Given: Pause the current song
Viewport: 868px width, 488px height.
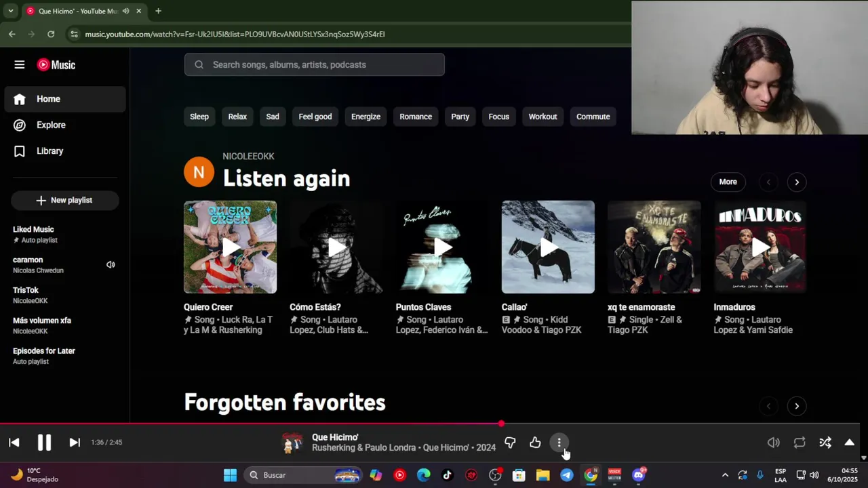Looking at the screenshot, I should pos(44,443).
